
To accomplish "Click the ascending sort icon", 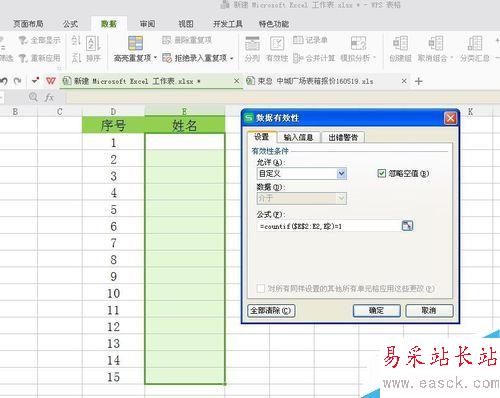I will [76, 40].
